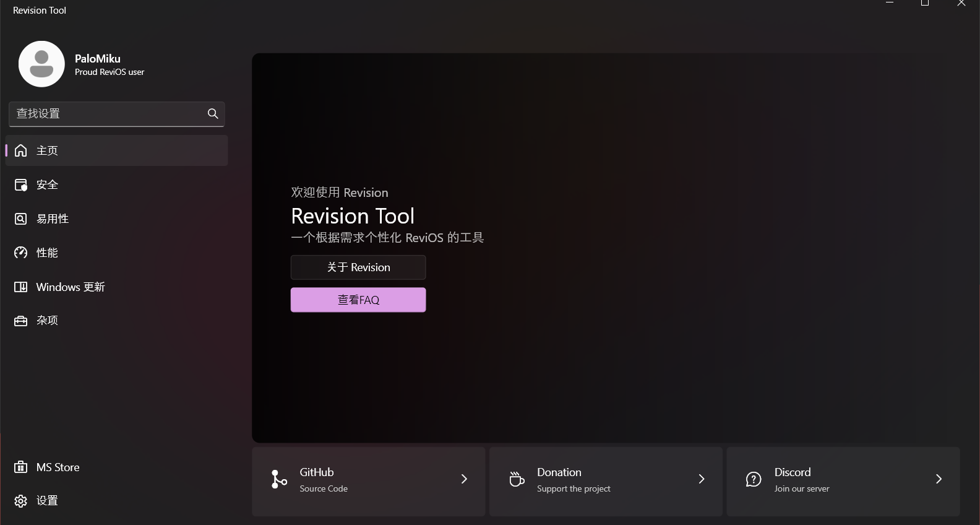Maximize the Revision Tool window
980x525 pixels.
[x=925, y=3]
